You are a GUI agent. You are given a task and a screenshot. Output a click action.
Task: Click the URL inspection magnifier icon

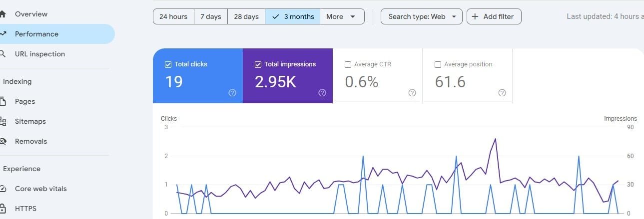point(2,54)
